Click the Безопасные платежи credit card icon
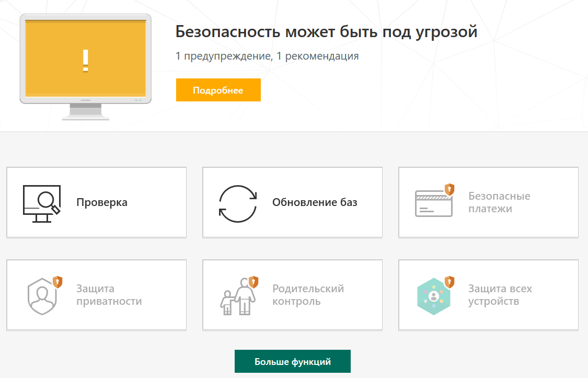 coord(432,204)
